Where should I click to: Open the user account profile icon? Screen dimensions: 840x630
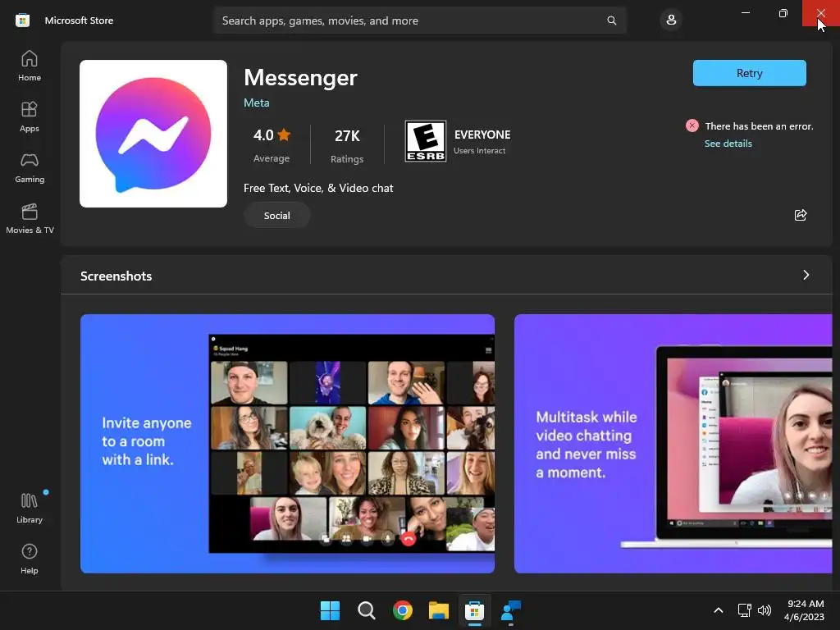click(x=671, y=21)
